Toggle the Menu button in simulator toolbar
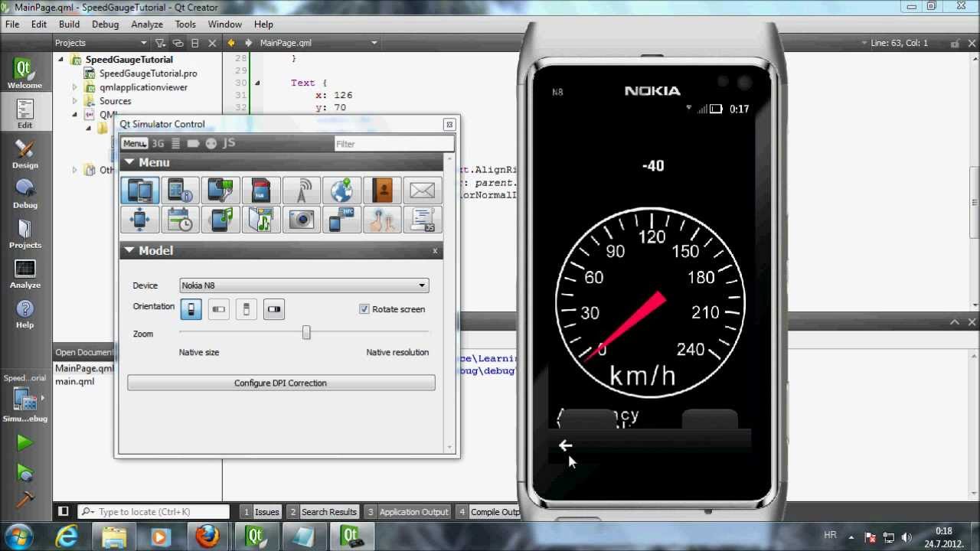This screenshot has width=980, height=551. click(x=134, y=143)
